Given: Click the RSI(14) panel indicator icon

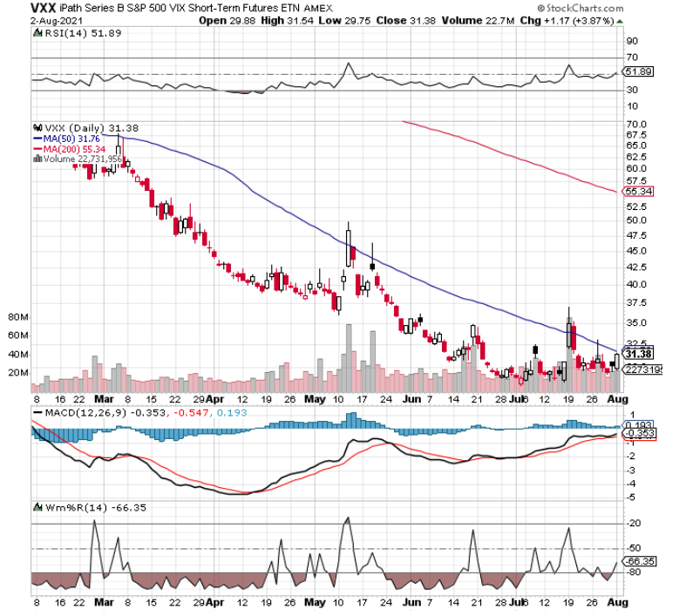Looking at the screenshot, I should click(37, 33).
